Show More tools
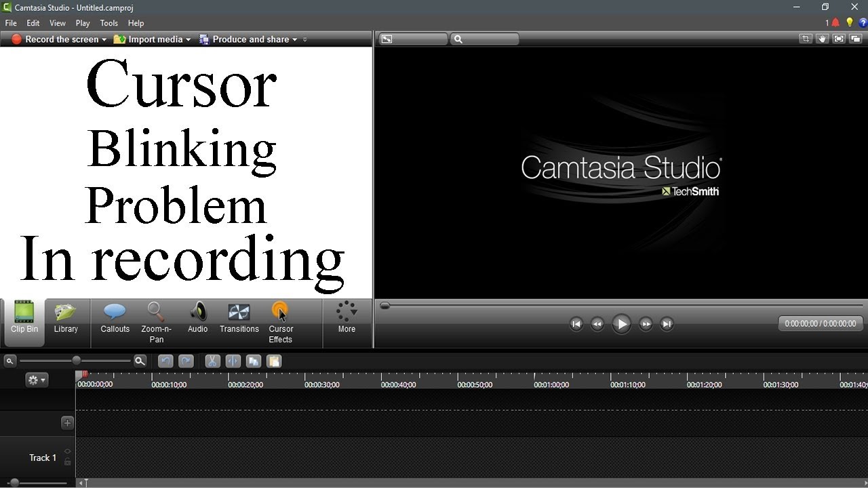Image resolution: width=868 pixels, height=488 pixels. pyautogui.click(x=347, y=317)
